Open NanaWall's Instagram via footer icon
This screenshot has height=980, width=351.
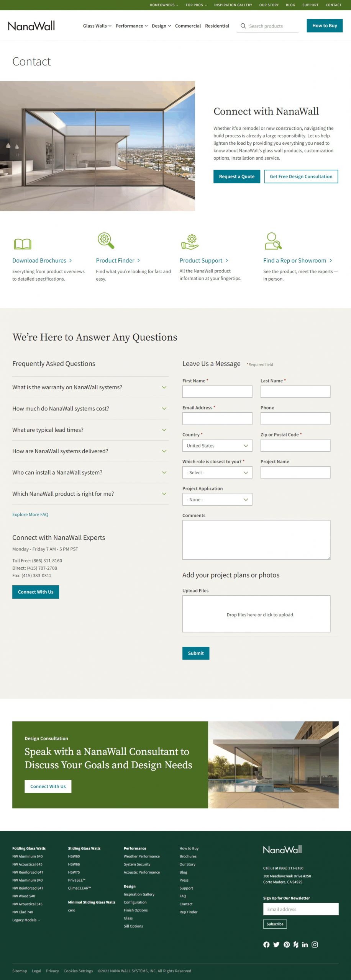[x=315, y=945]
